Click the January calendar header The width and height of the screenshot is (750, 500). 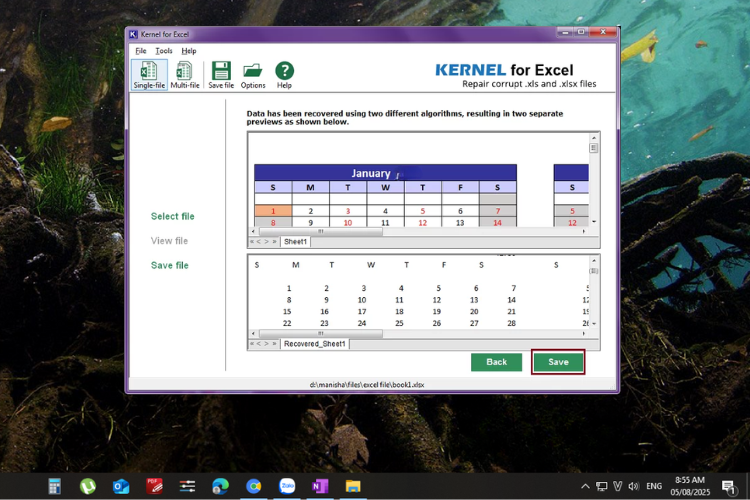click(385, 173)
